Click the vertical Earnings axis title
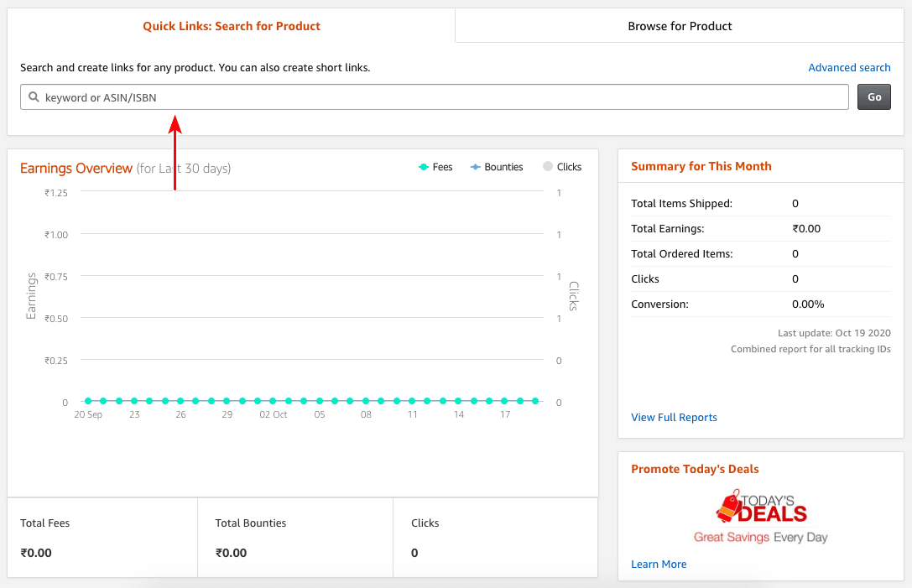Viewport: 912px width, 588px height. [x=31, y=296]
